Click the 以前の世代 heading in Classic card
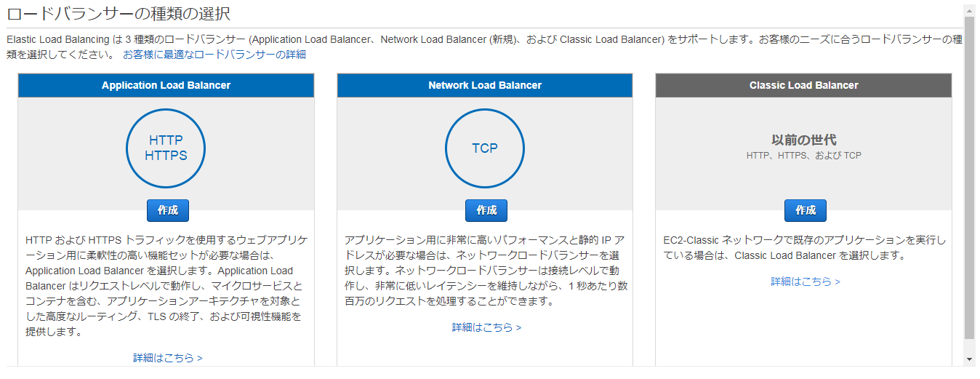The width and height of the screenshot is (980, 379). pos(803,140)
